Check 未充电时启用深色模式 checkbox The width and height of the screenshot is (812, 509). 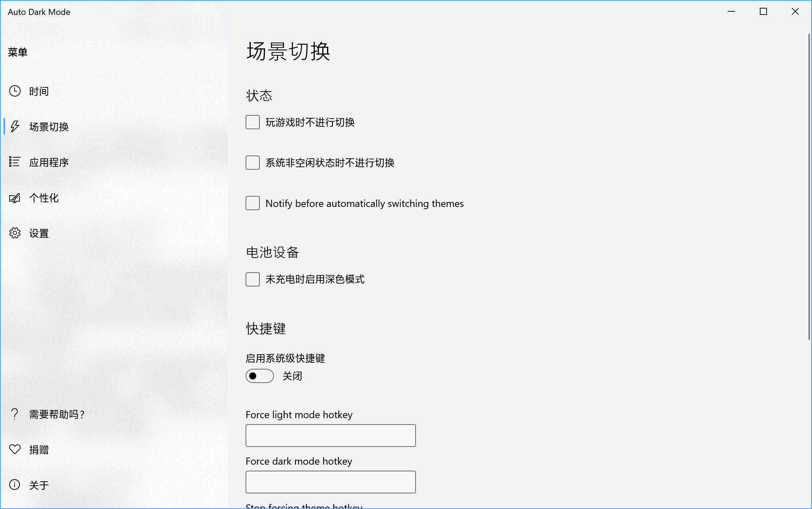(253, 279)
